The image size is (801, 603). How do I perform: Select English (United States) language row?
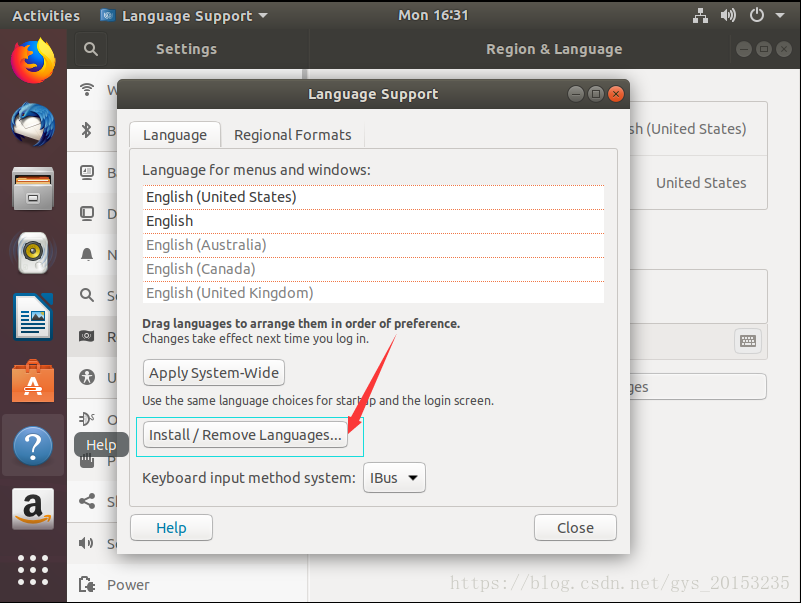tap(373, 197)
